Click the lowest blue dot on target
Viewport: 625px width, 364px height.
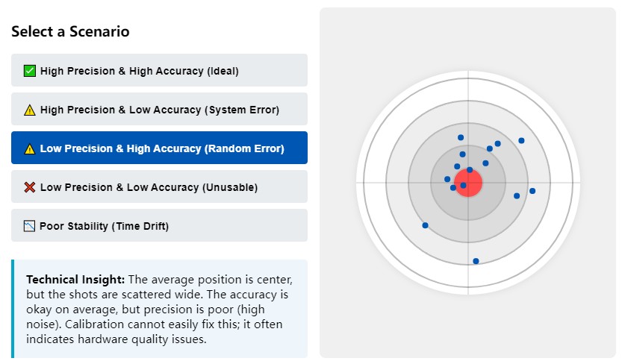[x=476, y=261]
